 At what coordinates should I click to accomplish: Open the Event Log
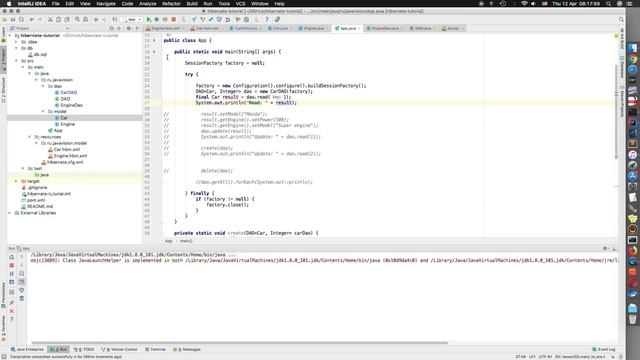[604, 349]
